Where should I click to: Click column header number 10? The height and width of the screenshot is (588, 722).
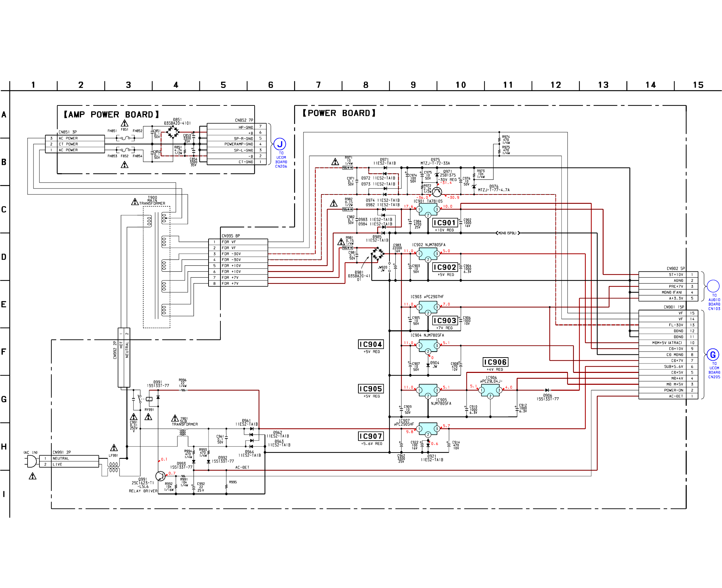point(460,85)
